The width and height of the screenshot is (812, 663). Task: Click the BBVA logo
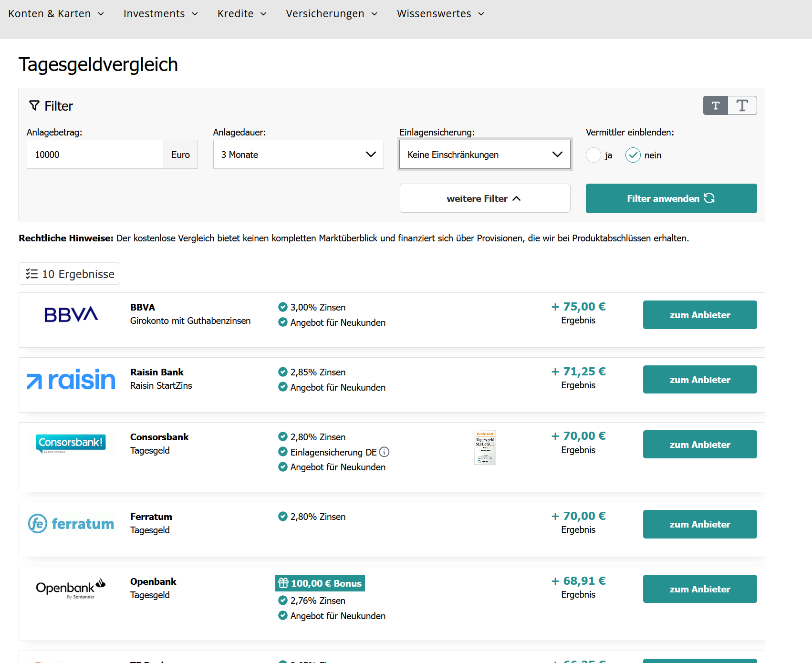point(71,315)
